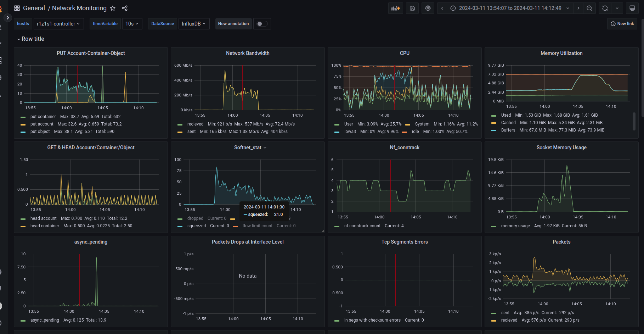This screenshot has width=644, height=334.
Task: Save the dashboard with the disk icon
Action: coord(412,8)
